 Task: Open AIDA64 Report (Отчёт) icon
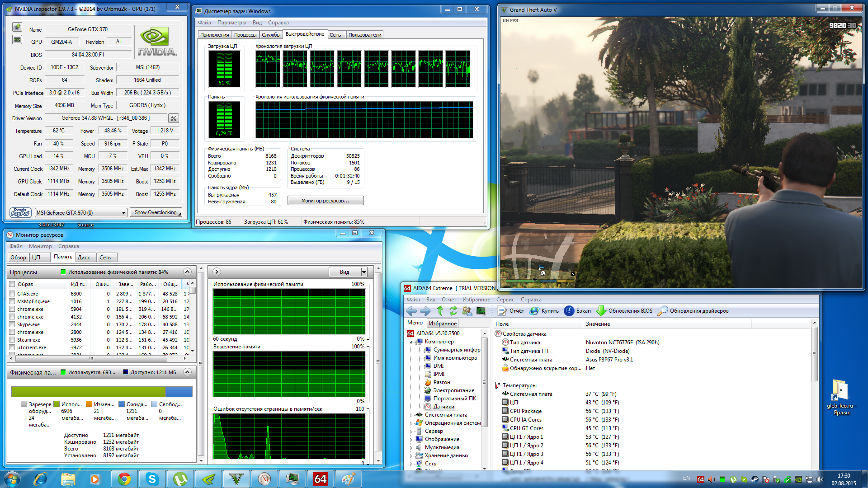(x=502, y=311)
